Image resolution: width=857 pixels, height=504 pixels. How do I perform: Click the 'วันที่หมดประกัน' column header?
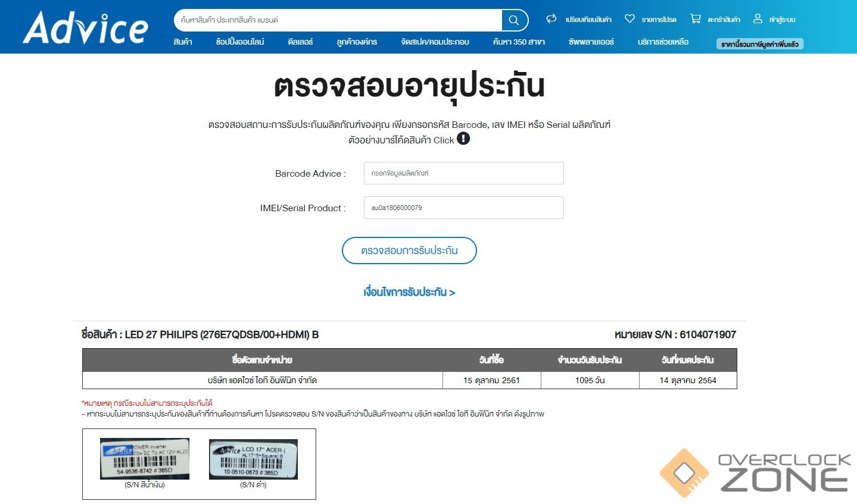click(688, 360)
